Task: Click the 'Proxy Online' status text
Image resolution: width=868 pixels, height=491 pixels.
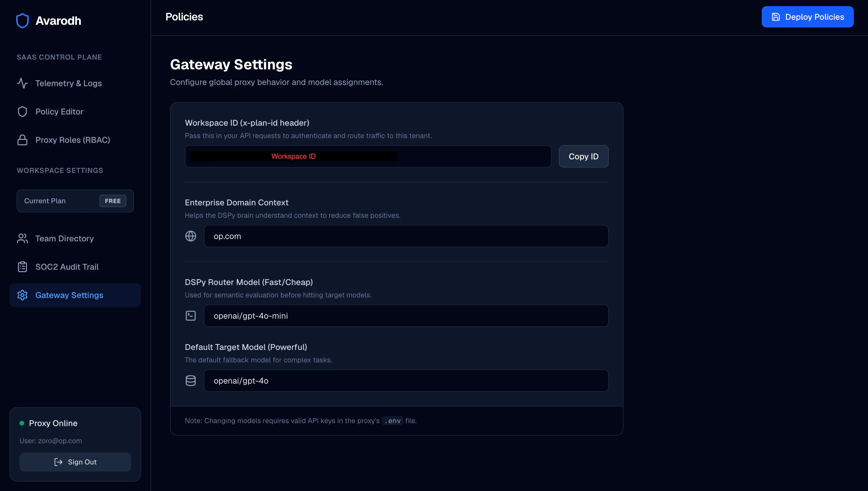Action: (53, 423)
